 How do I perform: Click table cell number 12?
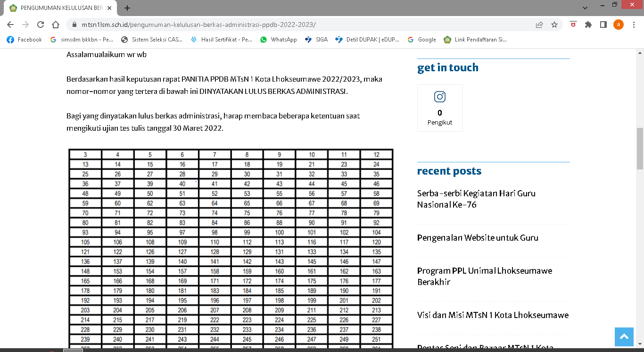[x=376, y=155]
